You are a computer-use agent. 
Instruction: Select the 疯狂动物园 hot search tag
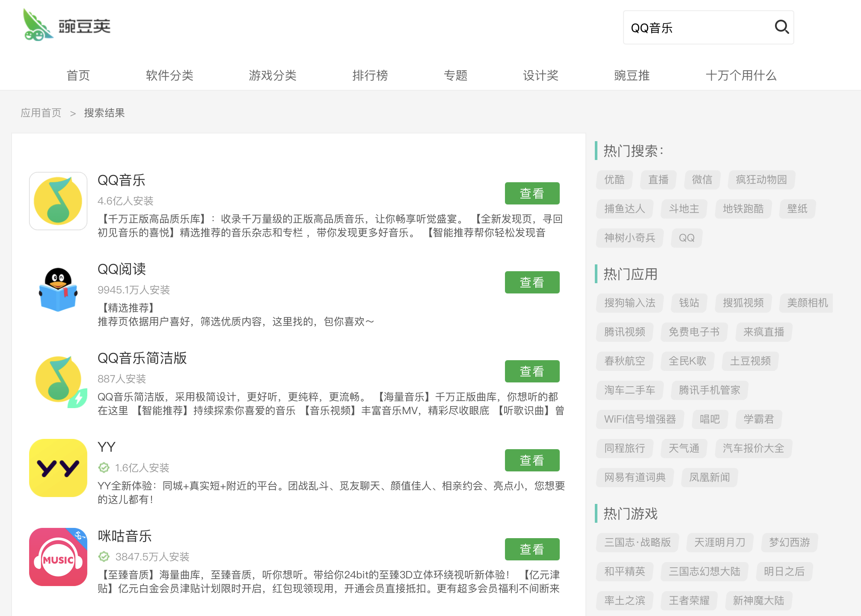tap(761, 180)
